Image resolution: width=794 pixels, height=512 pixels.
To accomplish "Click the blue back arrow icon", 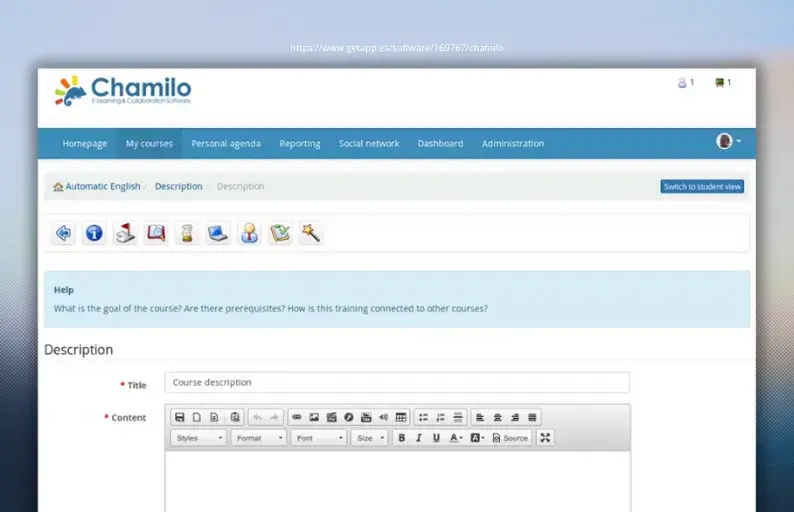I will pyautogui.click(x=63, y=233).
